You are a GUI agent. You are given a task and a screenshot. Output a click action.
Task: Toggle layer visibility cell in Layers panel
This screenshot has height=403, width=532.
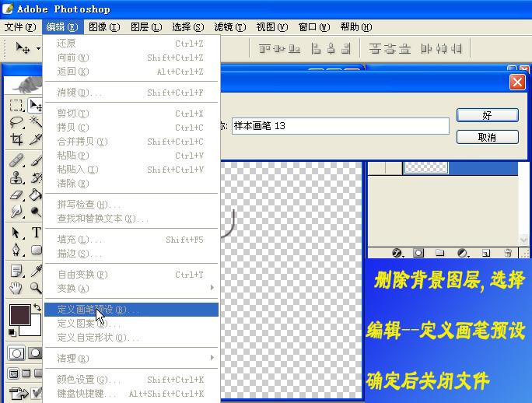coord(376,168)
